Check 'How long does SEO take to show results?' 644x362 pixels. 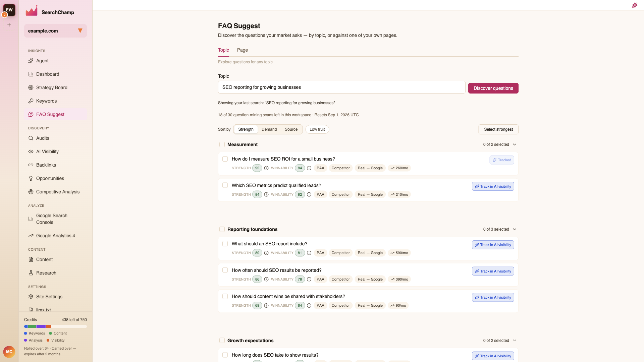tap(225, 355)
